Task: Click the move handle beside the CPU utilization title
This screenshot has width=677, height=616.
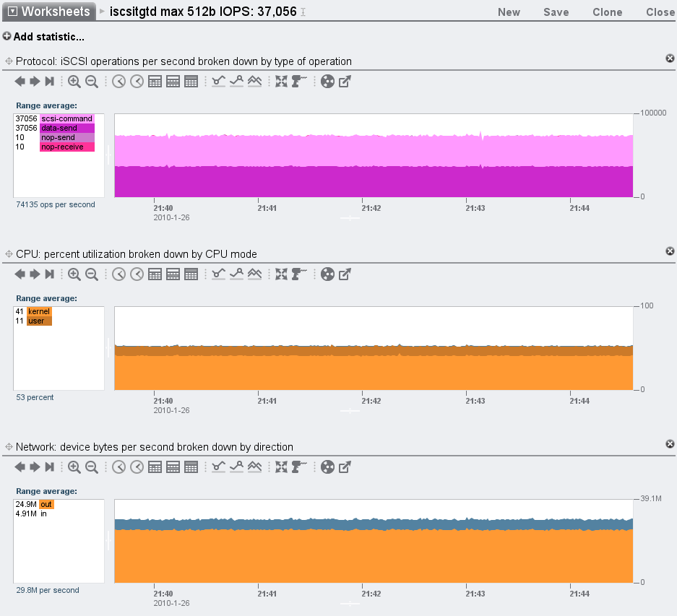Action: pyautogui.click(x=9, y=254)
